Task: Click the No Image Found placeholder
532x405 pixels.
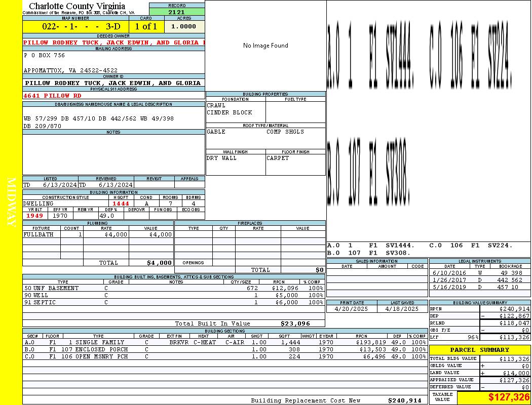Action: (265, 46)
